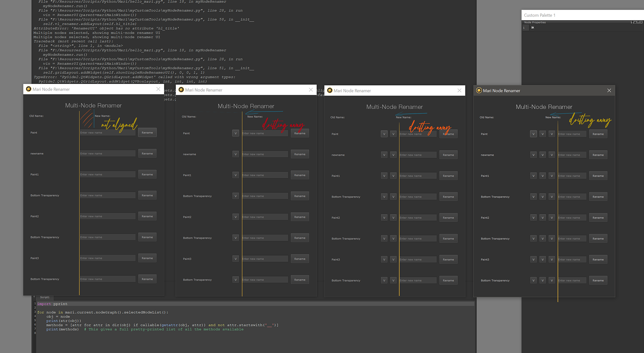Click the Mari logo icon in the rightmost renamer title bar
The height and width of the screenshot is (353, 644).
point(479,91)
